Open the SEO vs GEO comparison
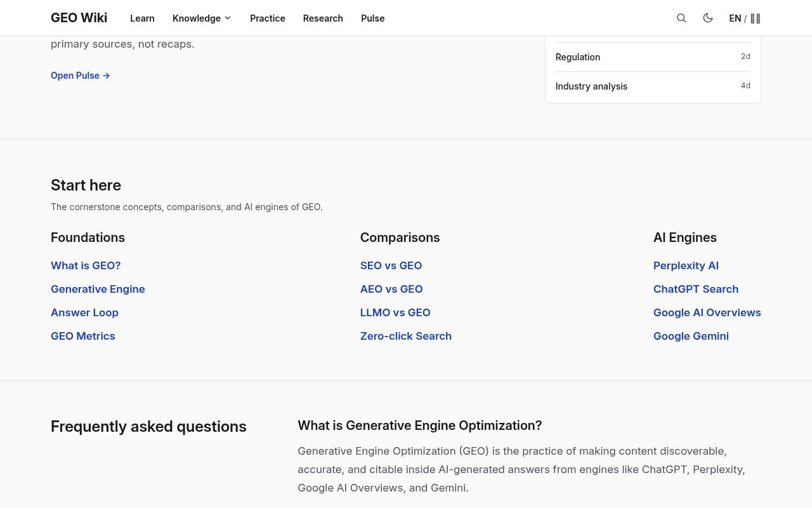The image size is (812, 508). (x=391, y=265)
